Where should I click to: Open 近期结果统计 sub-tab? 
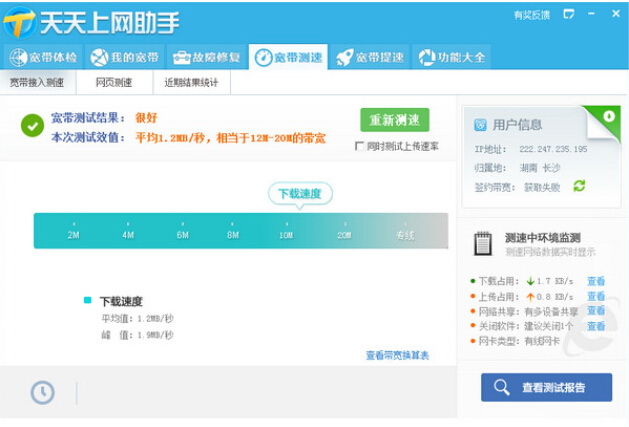(x=191, y=82)
